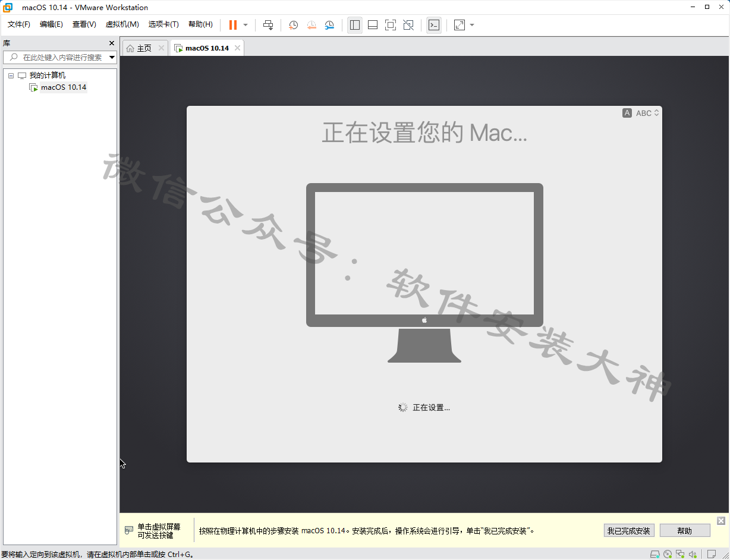Click the hard disk status bar icon
The image size is (730, 560).
click(655, 554)
